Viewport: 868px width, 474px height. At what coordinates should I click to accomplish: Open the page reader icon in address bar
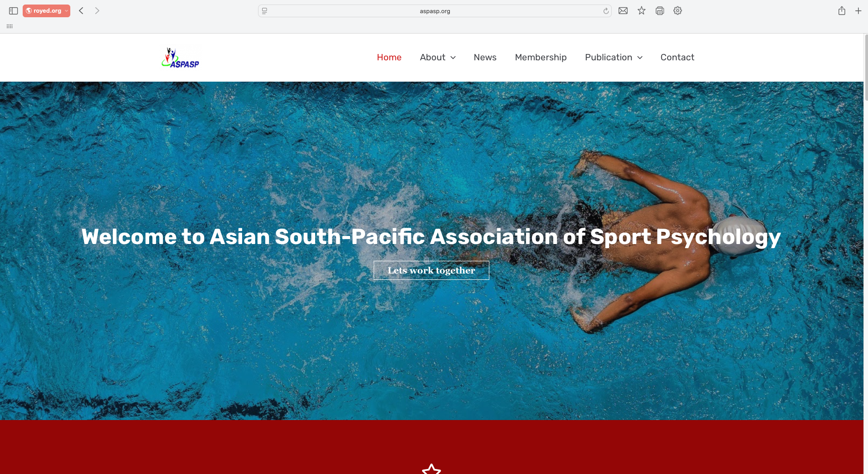click(265, 11)
